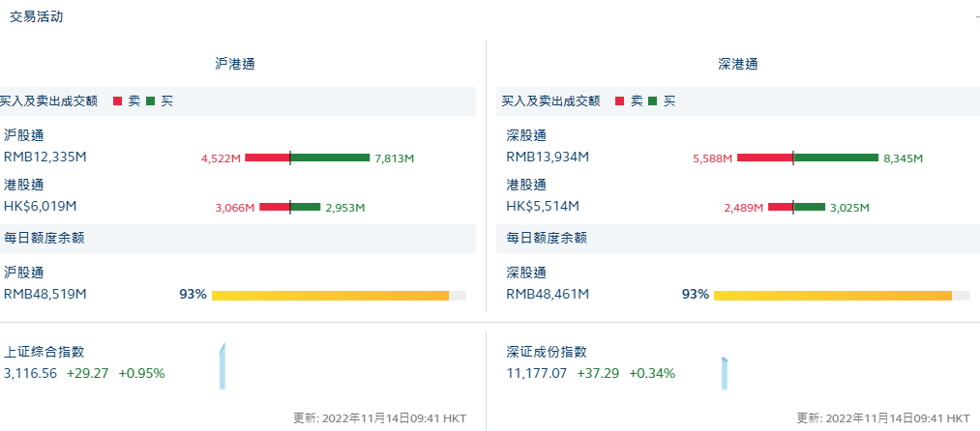The width and height of the screenshot is (980, 431).
Task: Collapse the 交易活动 panel with the dash
Action: click(x=977, y=17)
